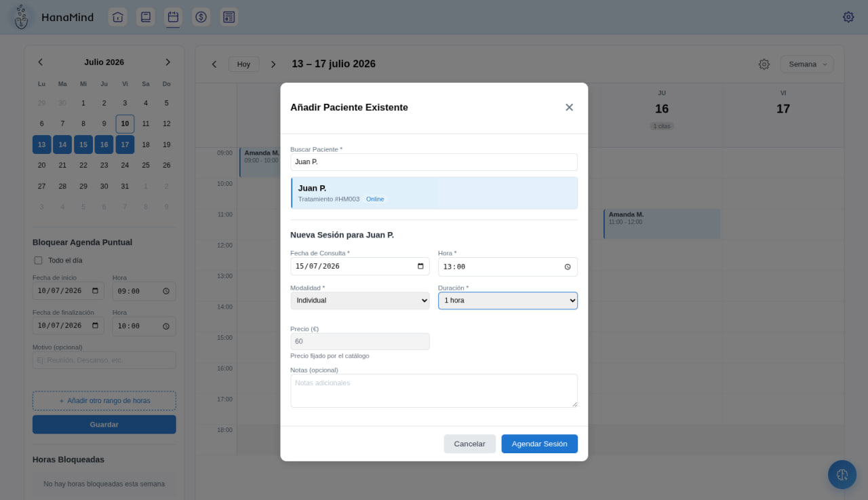Viewport: 868px width, 500px height.
Task: Open calendar icon in Fecha de inicio
Action: [95, 291]
